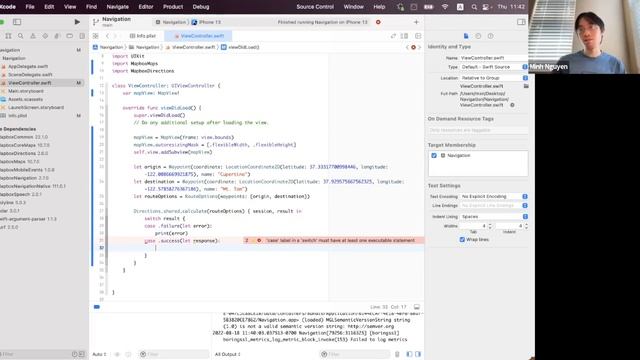Open the Source Control menu
Viewport: 640px width, 360px height.
315,7
